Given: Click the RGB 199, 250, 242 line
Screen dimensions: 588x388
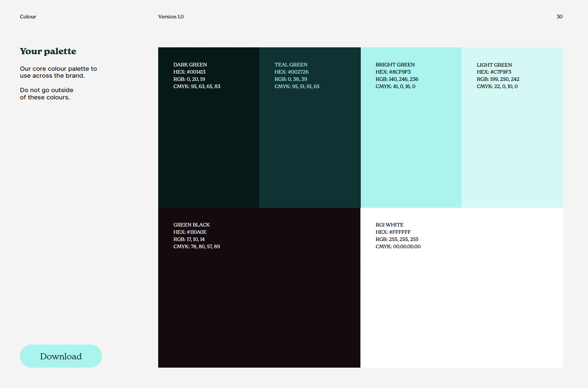Looking at the screenshot, I should coord(498,79).
